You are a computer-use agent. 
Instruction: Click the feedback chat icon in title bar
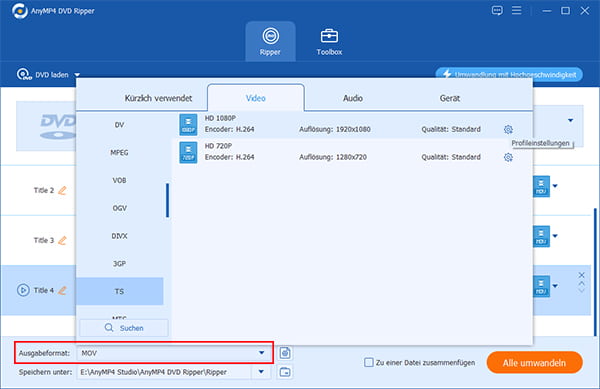click(x=497, y=10)
